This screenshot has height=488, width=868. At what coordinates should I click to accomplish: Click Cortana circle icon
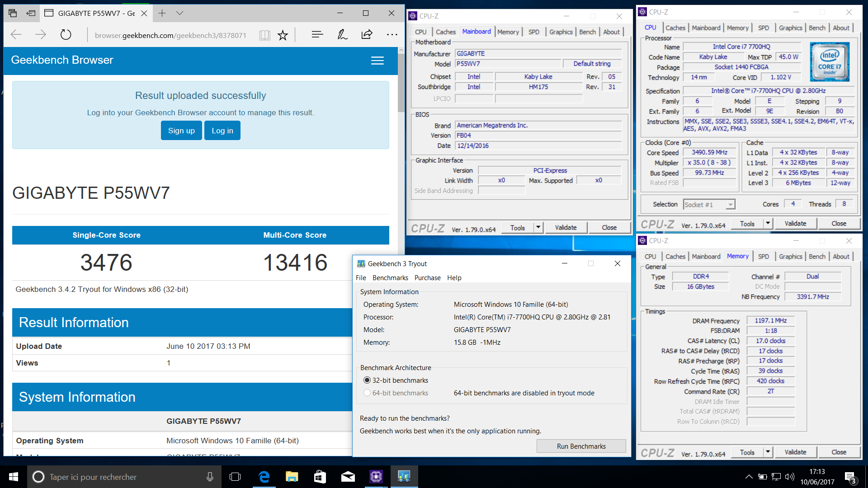coord(38,477)
